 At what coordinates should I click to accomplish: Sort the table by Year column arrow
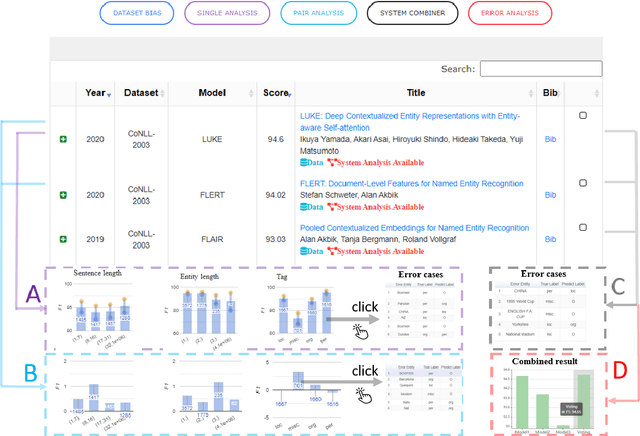(110, 93)
